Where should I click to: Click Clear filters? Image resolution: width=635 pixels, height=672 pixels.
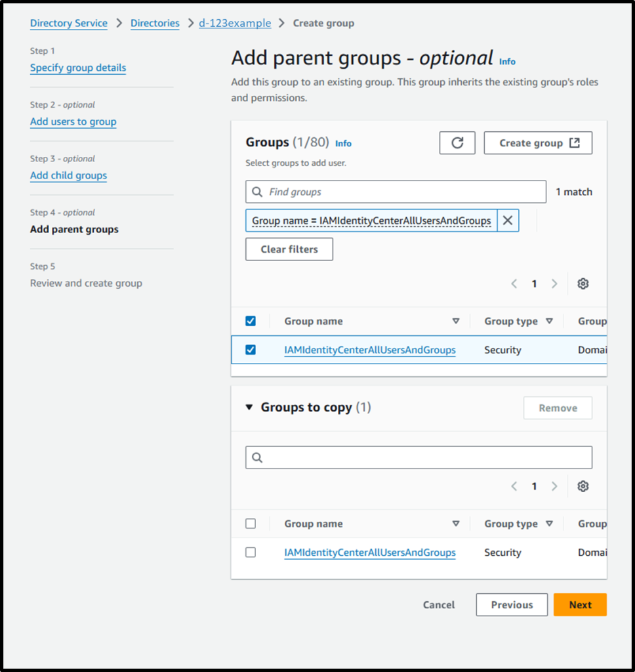(x=289, y=249)
